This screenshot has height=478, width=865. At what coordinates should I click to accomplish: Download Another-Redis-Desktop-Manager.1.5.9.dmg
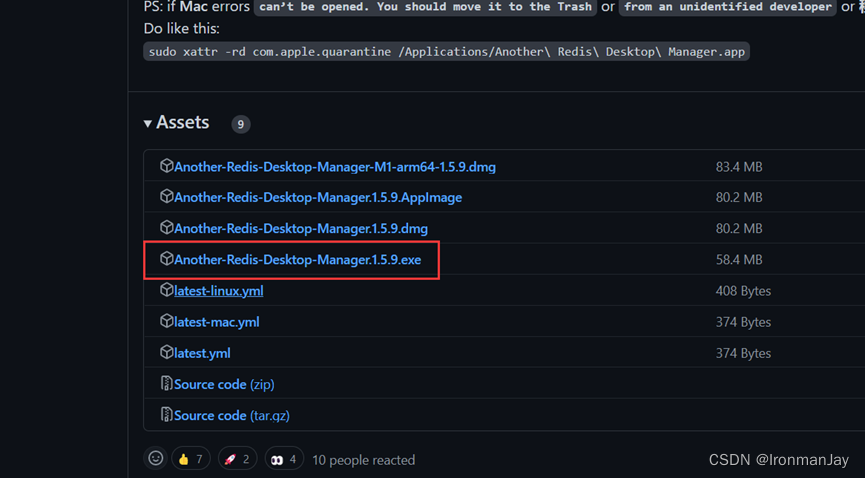pyautogui.click(x=301, y=229)
